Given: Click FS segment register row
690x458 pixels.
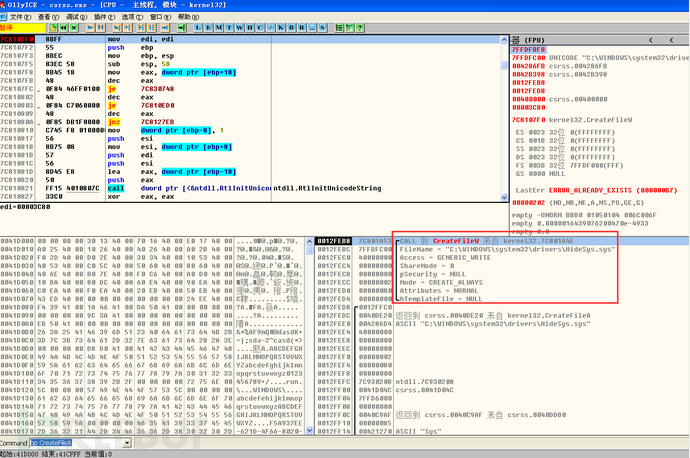Looking at the screenshot, I should point(569,166).
